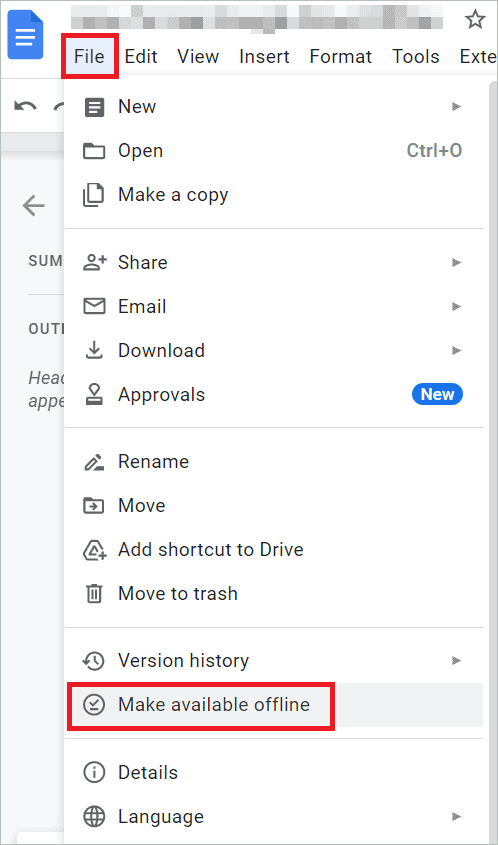Viewport: 498px width, 845px height.
Task: Click the Download arrow icon
Action: click(94, 351)
